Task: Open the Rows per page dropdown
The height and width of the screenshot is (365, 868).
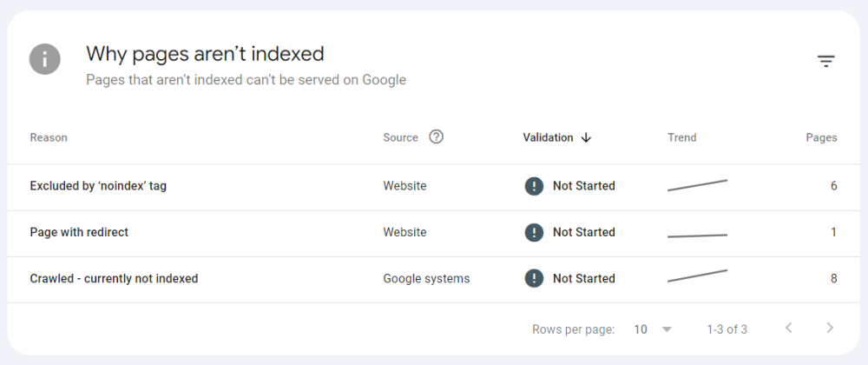Action: tap(653, 329)
